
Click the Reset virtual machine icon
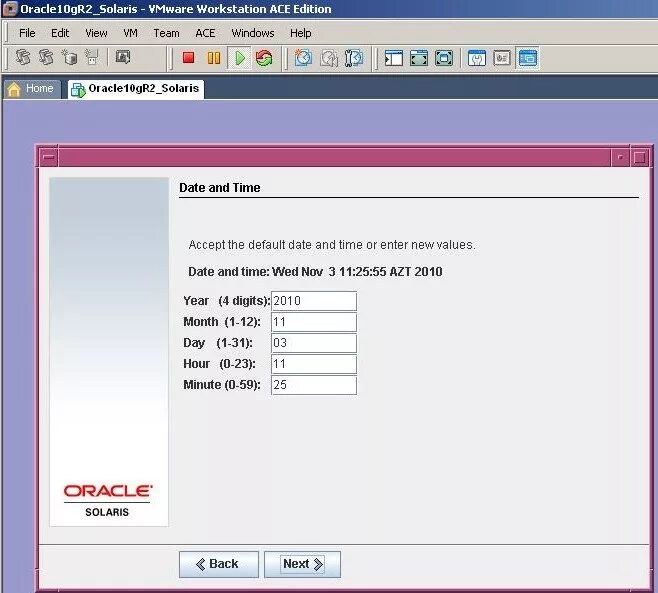pos(264,58)
